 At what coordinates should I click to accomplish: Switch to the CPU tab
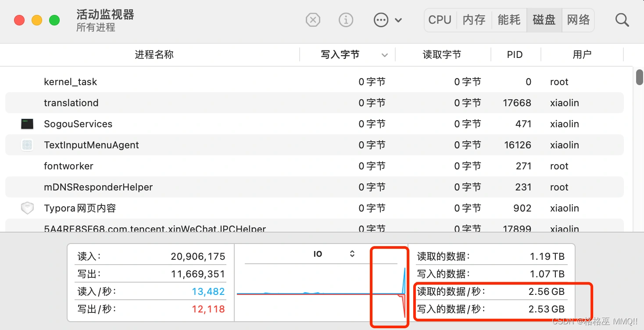pos(440,20)
